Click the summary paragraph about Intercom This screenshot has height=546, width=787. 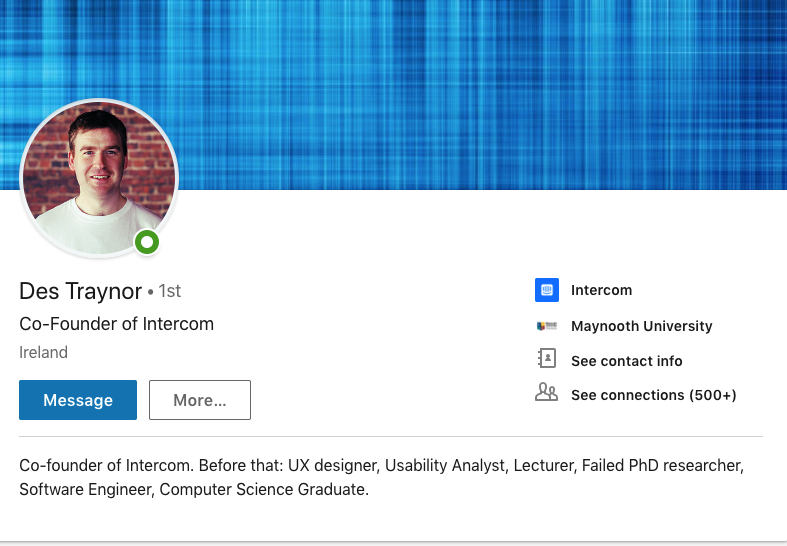coord(381,477)
